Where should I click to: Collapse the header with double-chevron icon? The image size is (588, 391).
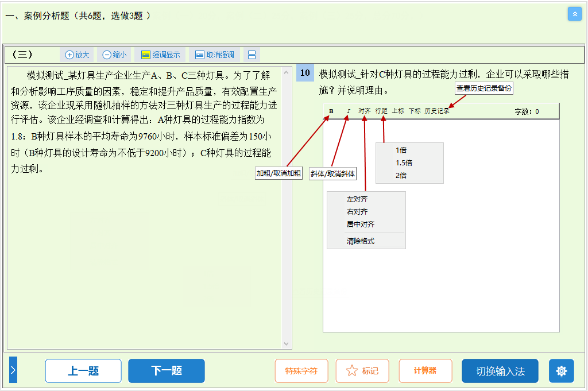(574, 14)
